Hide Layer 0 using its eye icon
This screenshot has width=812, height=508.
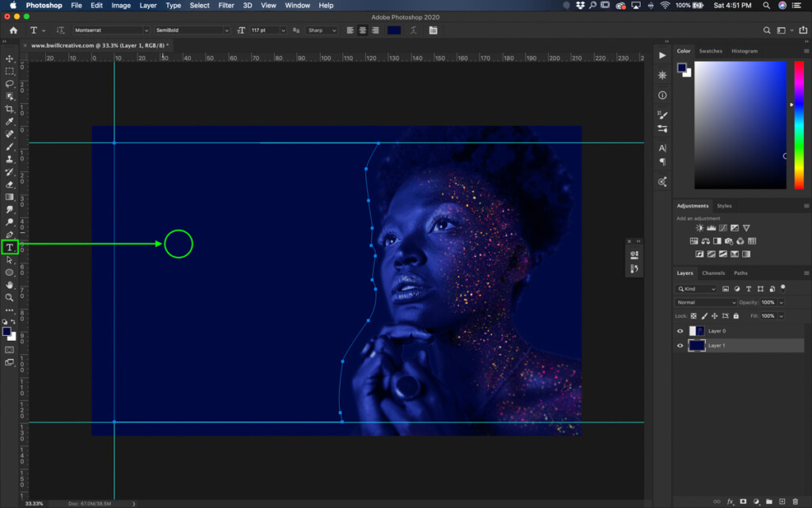(x=680, y=331)
